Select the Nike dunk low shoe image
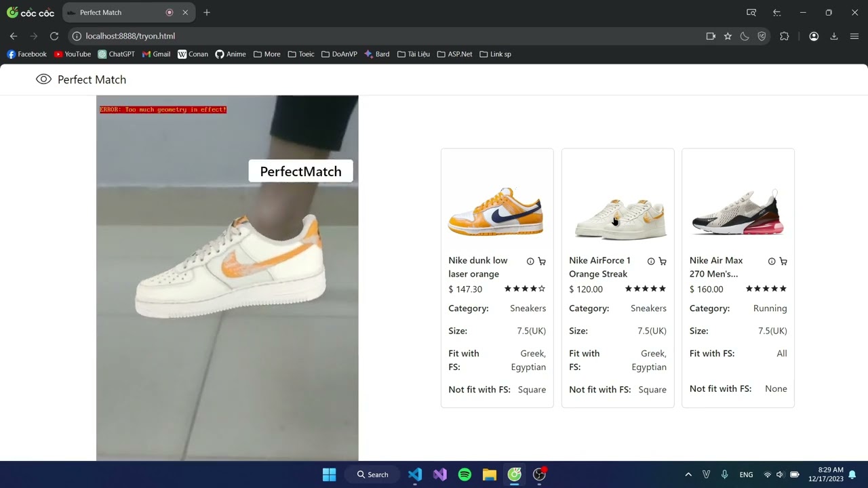 tap(496, 211)
